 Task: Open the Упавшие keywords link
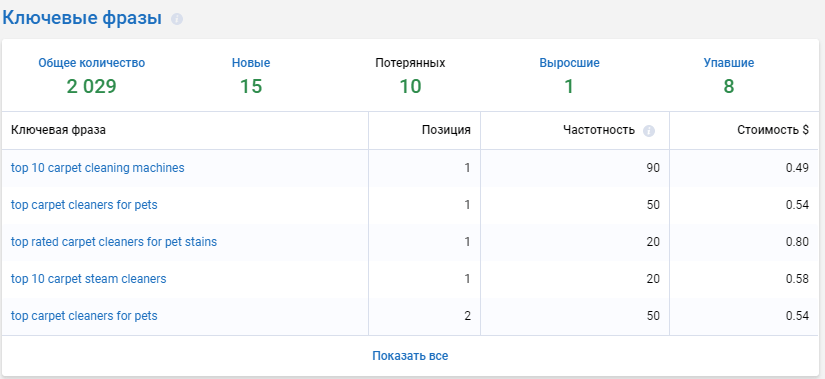(729, 63)
